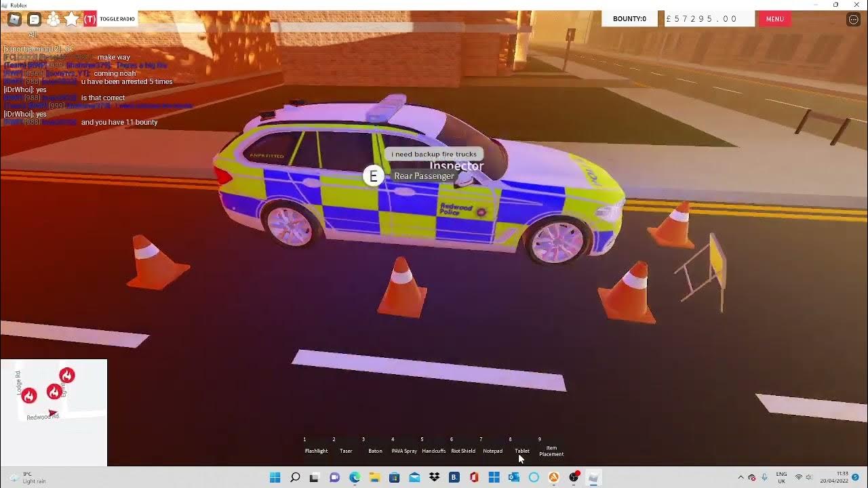Viewport: 868px width, 488px height.
Task: Open the Windows Start button
Action: pos(275,477)
